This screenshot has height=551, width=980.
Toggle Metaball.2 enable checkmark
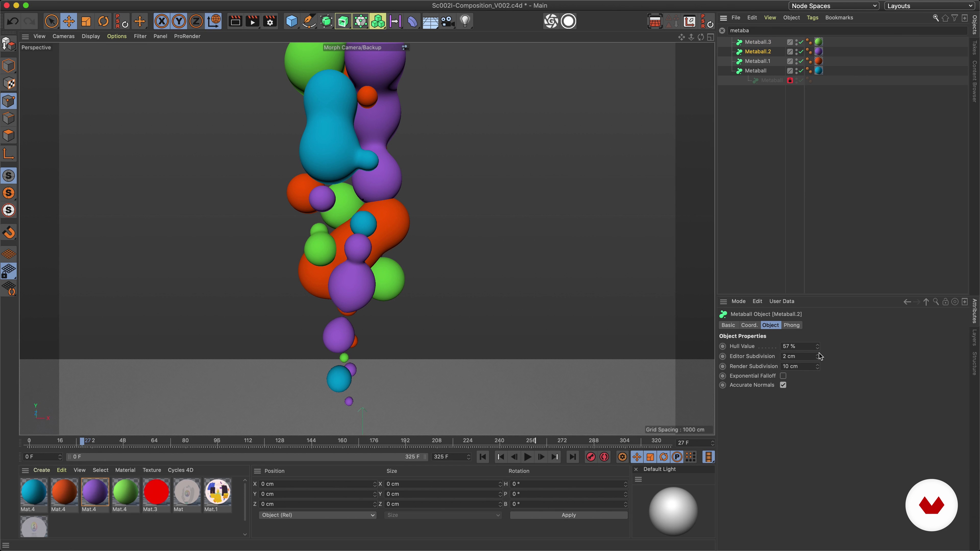tap(801, 51)
